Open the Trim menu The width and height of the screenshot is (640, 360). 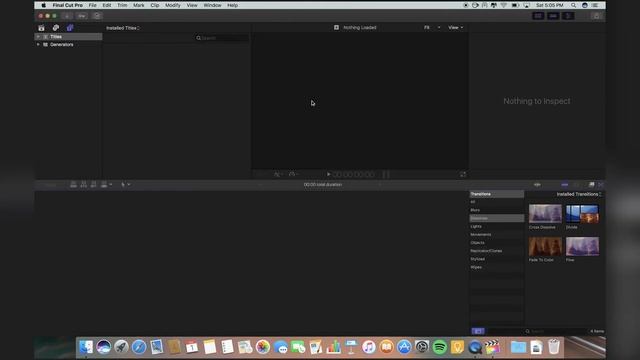122,5
